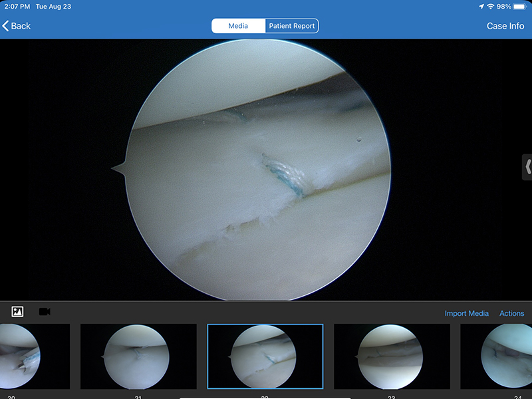Screen dimensions: 532x399
Task: Select thumbnail 23 in the media strip
Action: 392,356
